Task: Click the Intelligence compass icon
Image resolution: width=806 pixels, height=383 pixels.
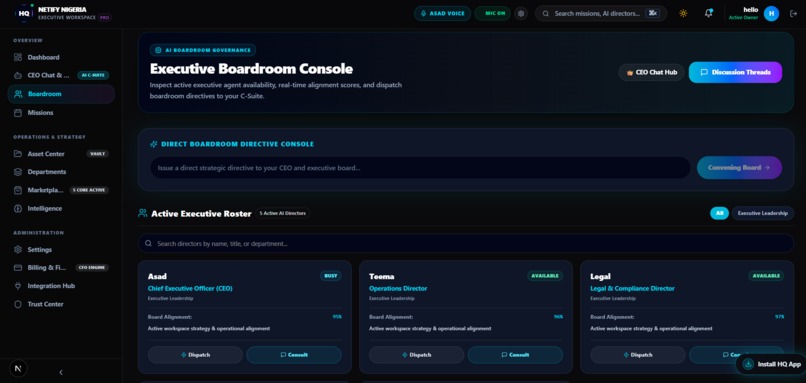Action: pyautogui.click(x=18, y=209)
